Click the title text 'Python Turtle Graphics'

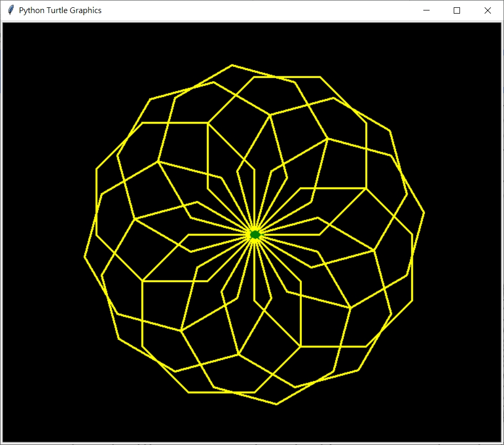(59, 10)
